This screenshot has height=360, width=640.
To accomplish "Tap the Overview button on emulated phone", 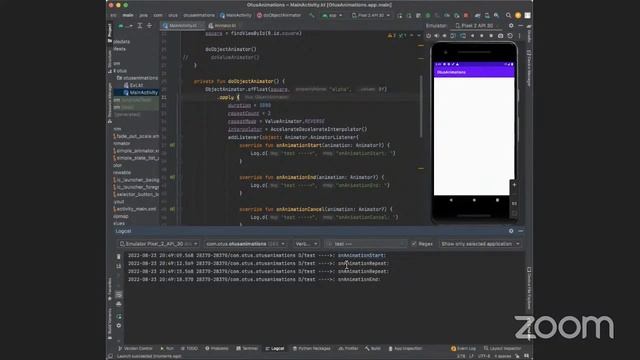I will point(497,200).
